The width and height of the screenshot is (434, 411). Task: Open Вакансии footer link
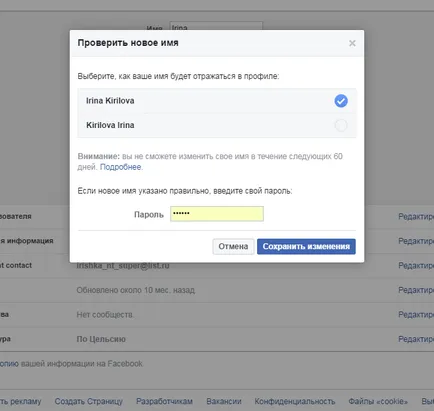click(224, 401)
